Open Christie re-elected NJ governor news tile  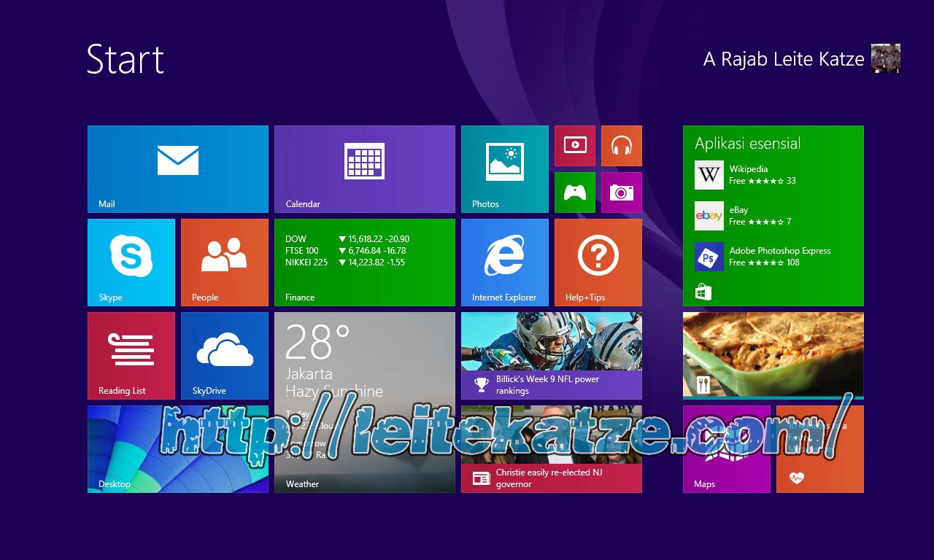pos(552,449)
